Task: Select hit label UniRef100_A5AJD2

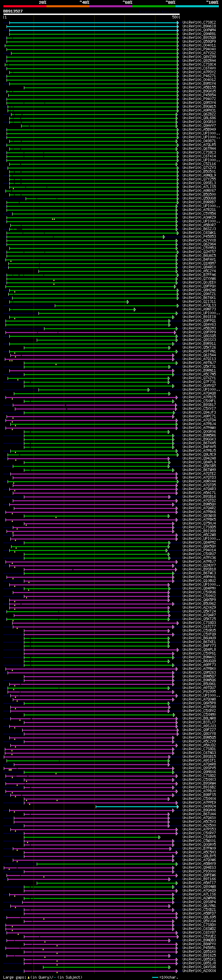Action: pos(199,745)
